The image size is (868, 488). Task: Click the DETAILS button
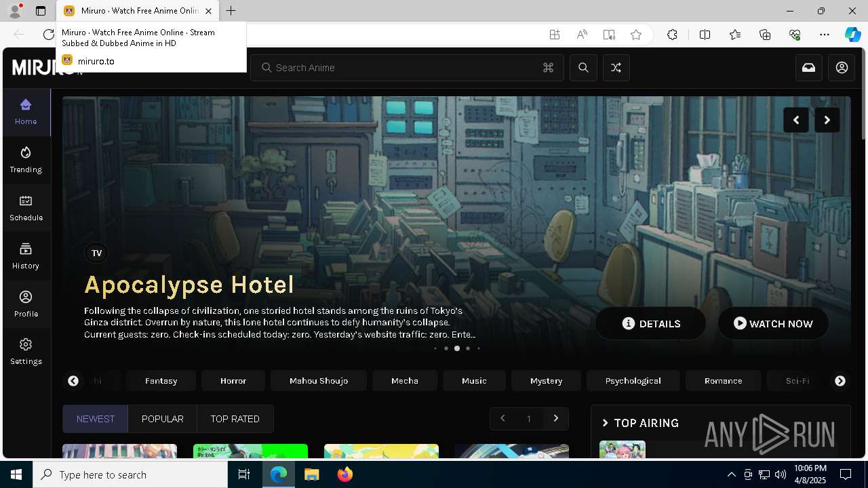pyautogui.click(x=651, y=323)
